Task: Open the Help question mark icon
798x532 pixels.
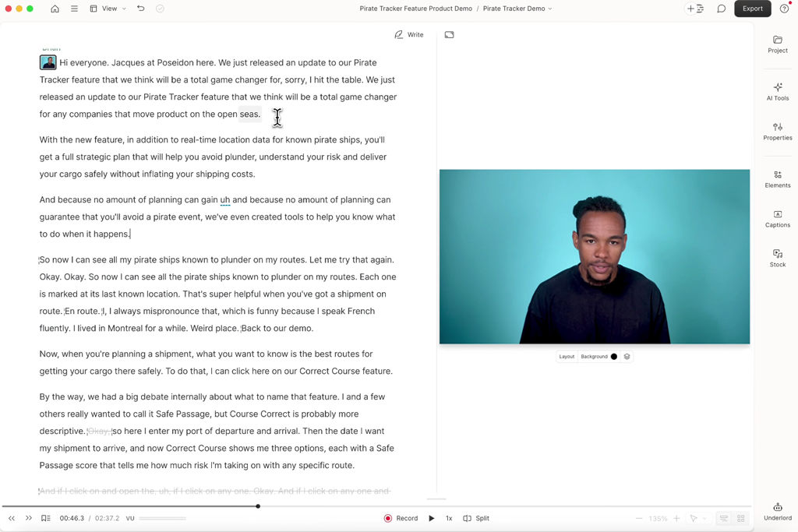Action: tap(784, 9)
